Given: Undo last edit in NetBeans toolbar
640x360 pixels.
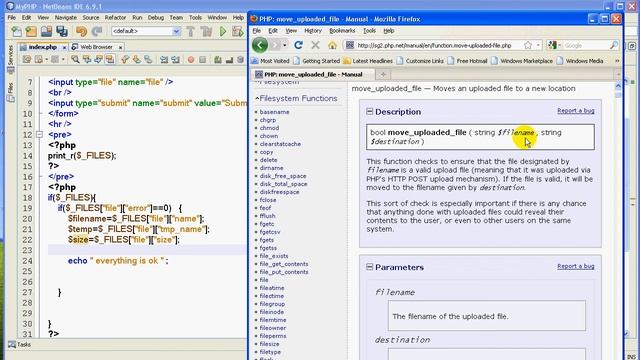Looking at the screenshot, I should (81, 31).
